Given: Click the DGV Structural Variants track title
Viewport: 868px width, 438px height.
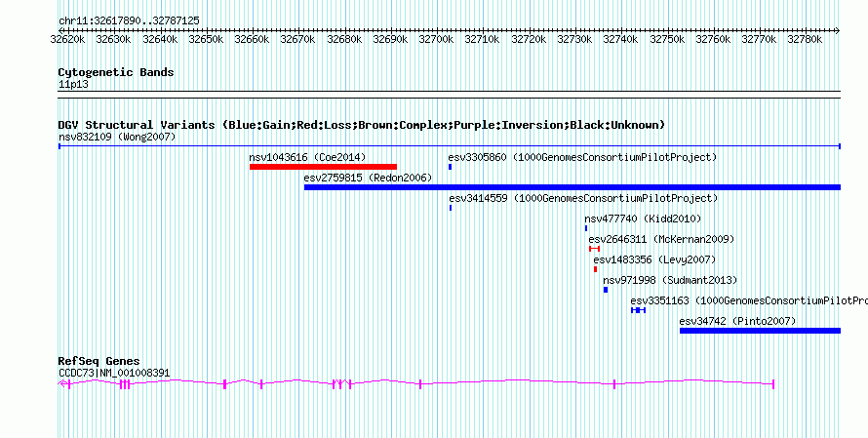Looking at the screenshot, I should pos(361,125).
